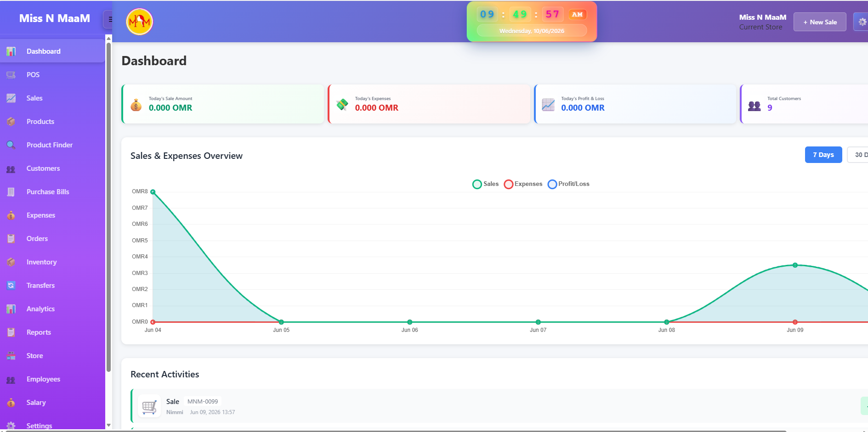The height and width of the screenshot is (432, 868).
Task: Click the Dashboard bar-chart icon in sidebar
Action: [x=11, y=51]
